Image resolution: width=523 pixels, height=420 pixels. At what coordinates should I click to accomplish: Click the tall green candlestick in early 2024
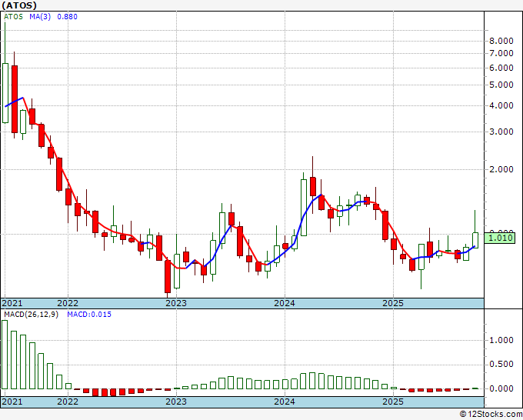304,208
